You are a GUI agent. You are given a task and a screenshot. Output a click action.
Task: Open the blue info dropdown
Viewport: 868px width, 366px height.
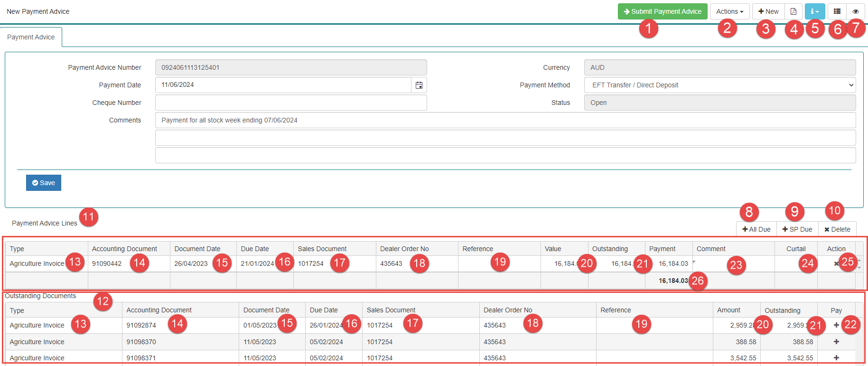[x=814, y=11]
